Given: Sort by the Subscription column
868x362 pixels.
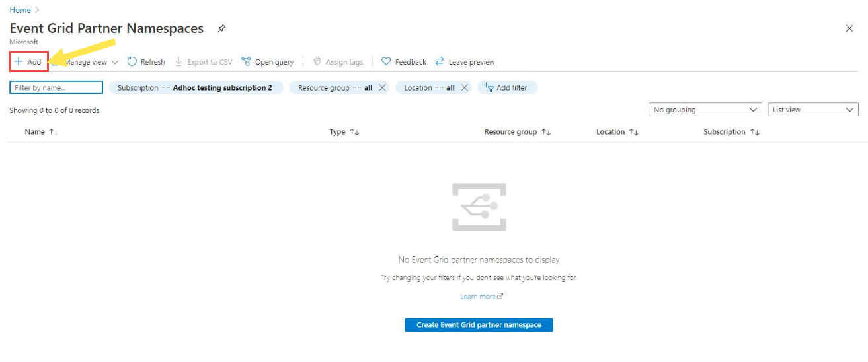Looking at the screenshot, I should (x=732, y=132).
